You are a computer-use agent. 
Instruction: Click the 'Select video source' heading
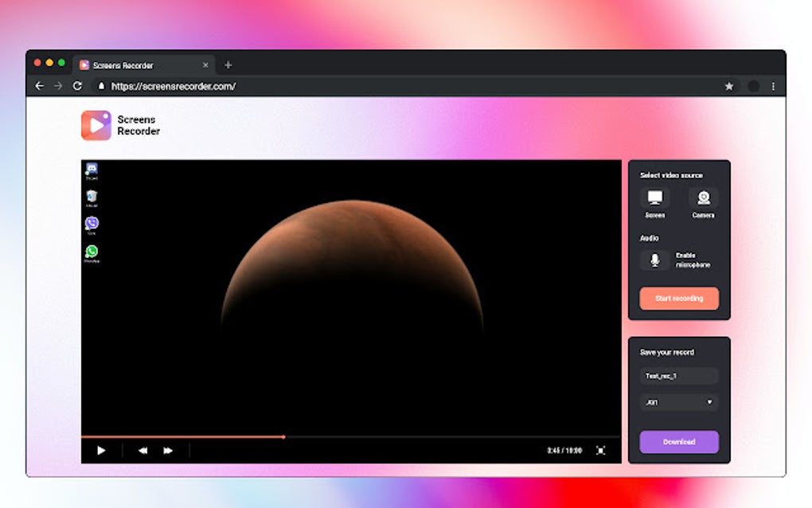[x=671, y=175]
